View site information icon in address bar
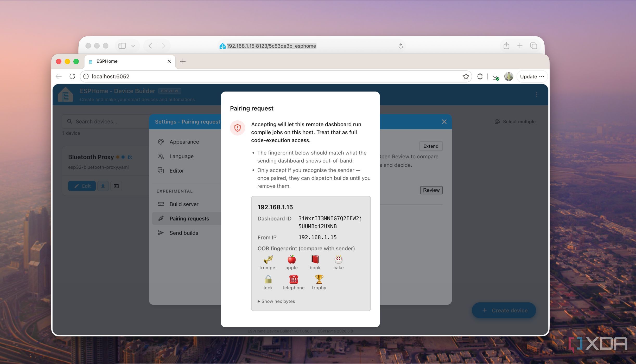This screenshot has height=364, width=636. click(86, 76)
